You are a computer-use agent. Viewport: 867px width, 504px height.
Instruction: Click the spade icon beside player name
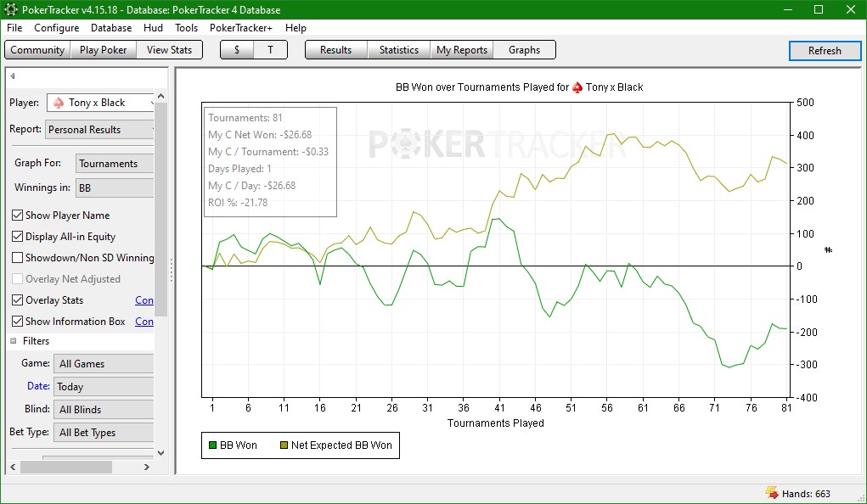click(x=58, y=103)
